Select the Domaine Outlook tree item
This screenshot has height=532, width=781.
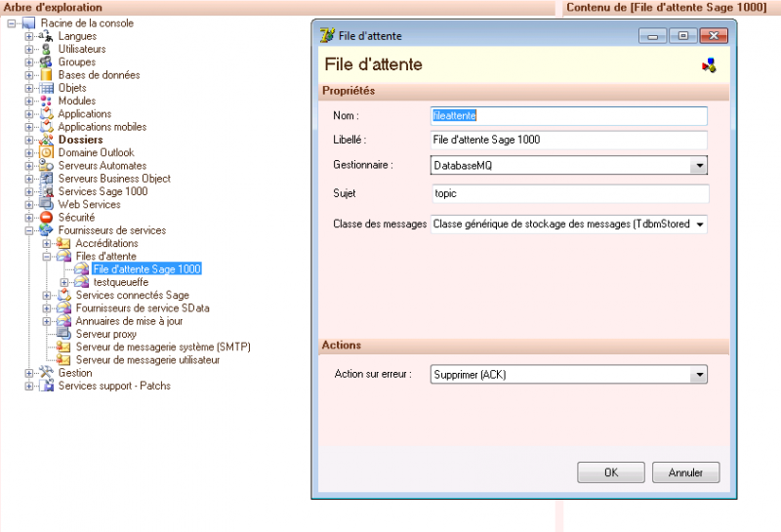pyautogui.click(x=96, y=152)
